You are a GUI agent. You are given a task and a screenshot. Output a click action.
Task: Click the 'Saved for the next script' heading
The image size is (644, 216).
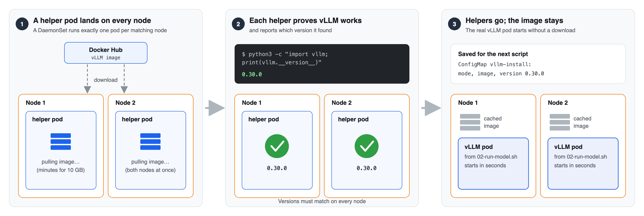[493, 54]
